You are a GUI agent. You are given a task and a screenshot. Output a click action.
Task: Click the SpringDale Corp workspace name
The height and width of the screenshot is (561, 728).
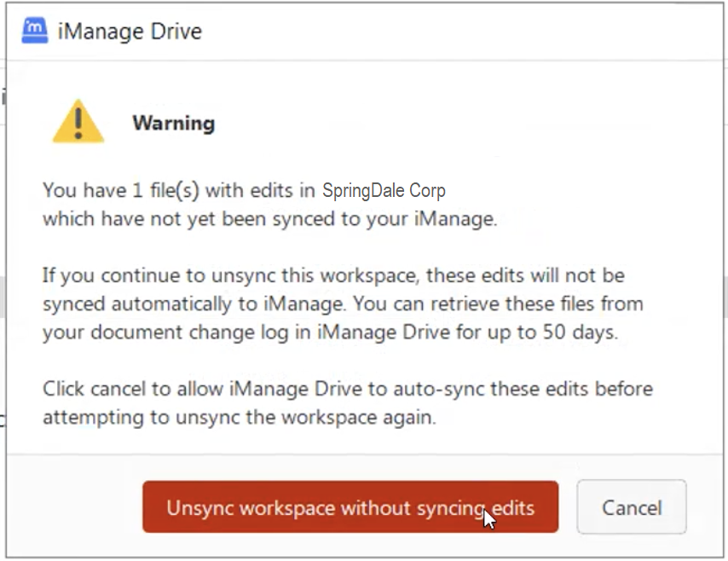pos(384,190)
